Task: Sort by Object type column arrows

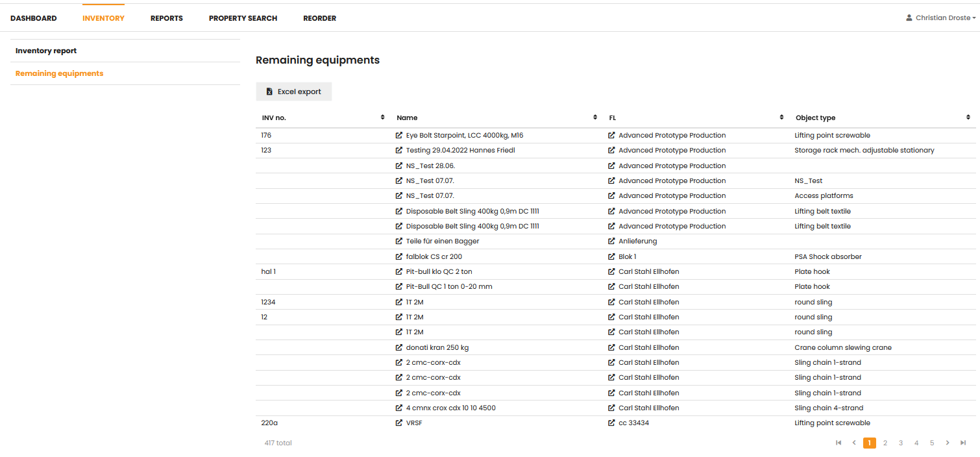Action: [968, 117]
